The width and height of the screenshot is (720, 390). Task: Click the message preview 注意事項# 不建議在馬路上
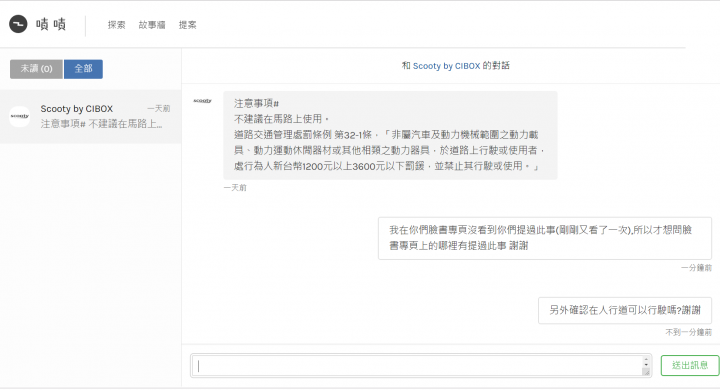[101, 124]
